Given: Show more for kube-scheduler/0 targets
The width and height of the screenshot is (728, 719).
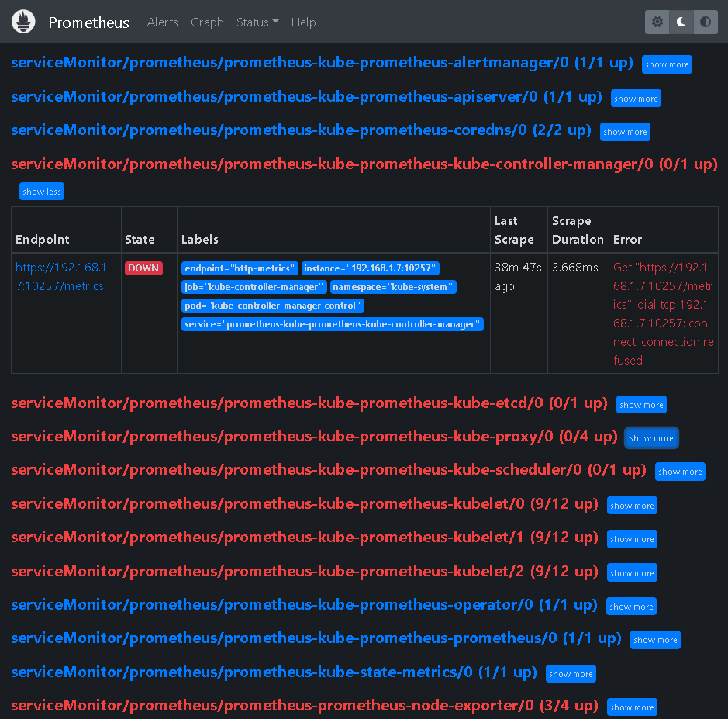Looking at the screenshot, I should [680, 472].
